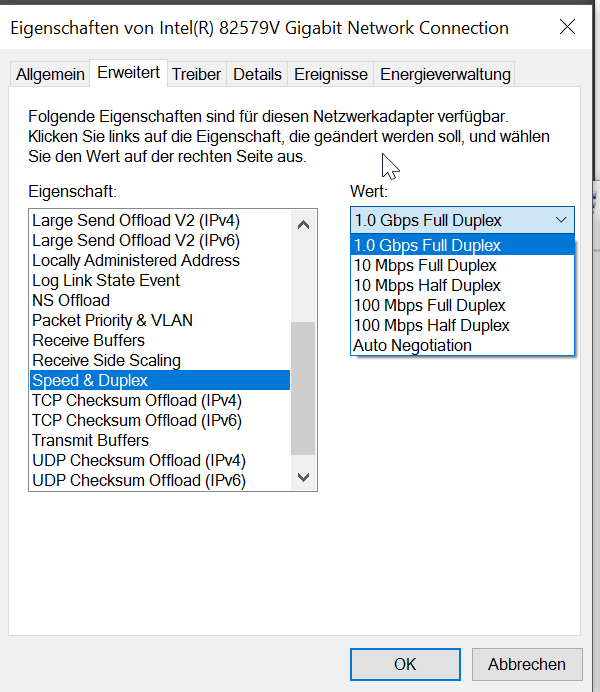Click the property list scroll up arrow

(x=304, y=225)
